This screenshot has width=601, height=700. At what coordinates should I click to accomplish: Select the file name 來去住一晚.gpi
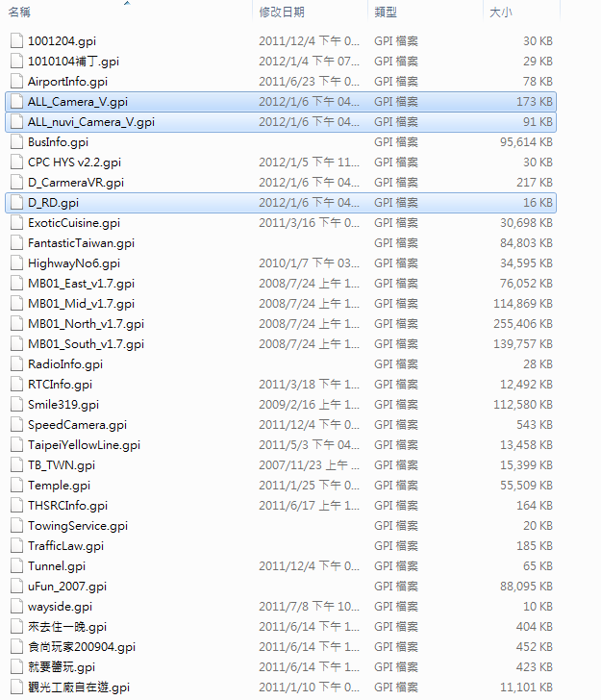[x=67, y=627]
